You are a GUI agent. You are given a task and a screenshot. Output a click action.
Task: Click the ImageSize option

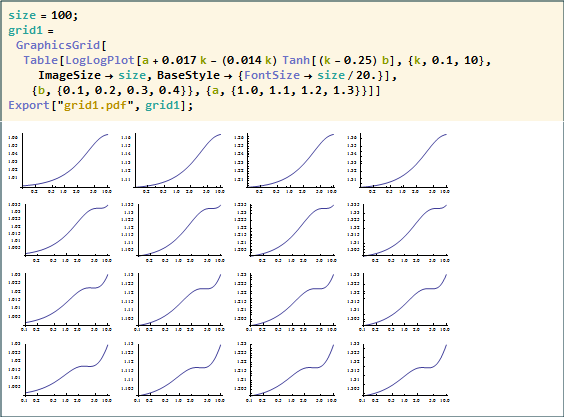pos(70,75)
